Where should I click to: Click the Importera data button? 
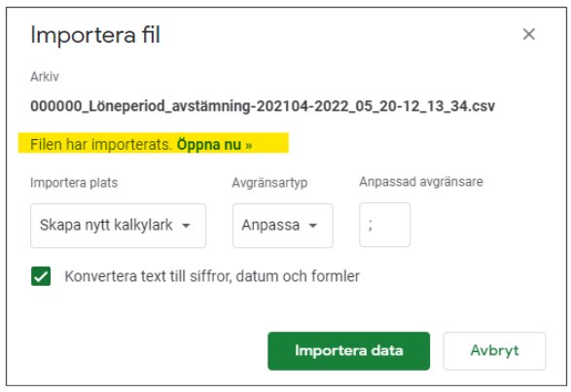coord(349,351)
